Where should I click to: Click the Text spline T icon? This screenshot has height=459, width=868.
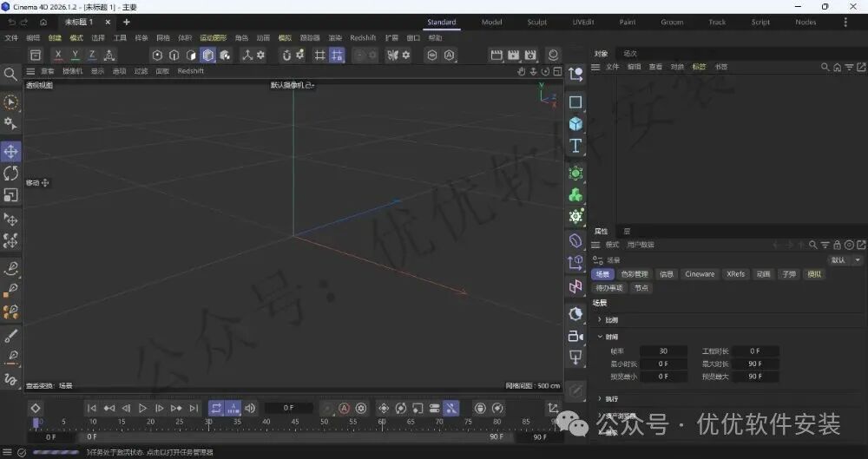click(575, 145)
